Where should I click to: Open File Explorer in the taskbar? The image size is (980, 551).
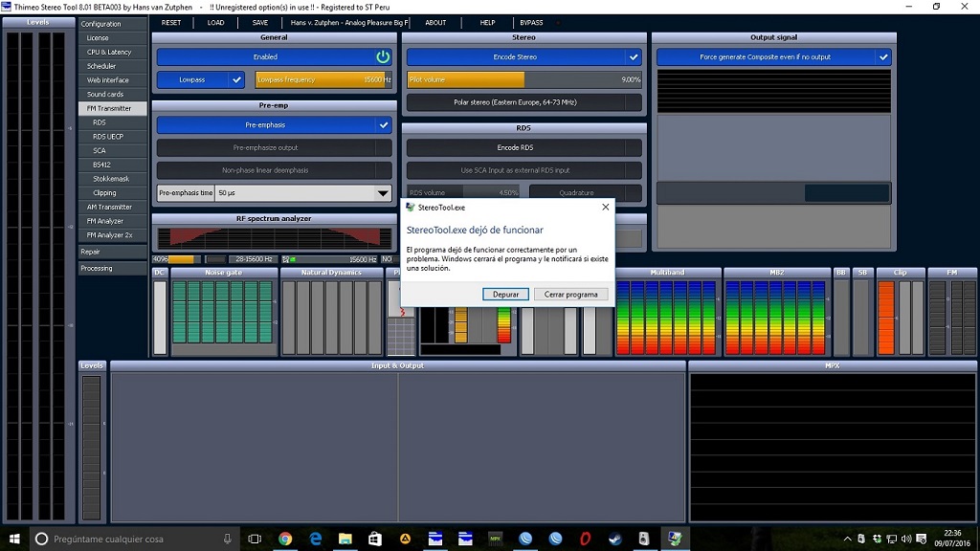point(345,539)
